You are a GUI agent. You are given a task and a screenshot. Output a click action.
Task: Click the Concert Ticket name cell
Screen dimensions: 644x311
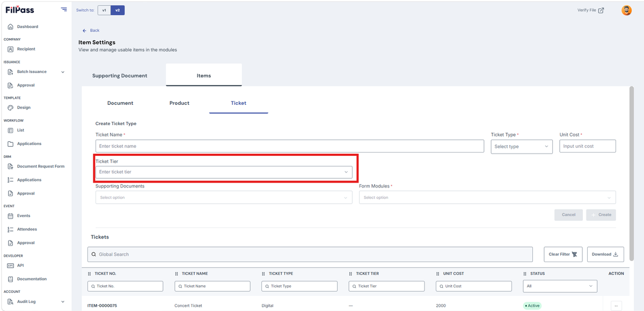[x=188, y=306]
